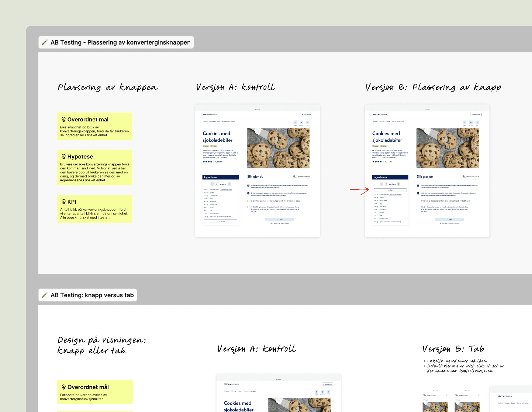Click Middag breadcrumb in knapp-versus-tab Version A
532x412 pixels.
(234, 391)
